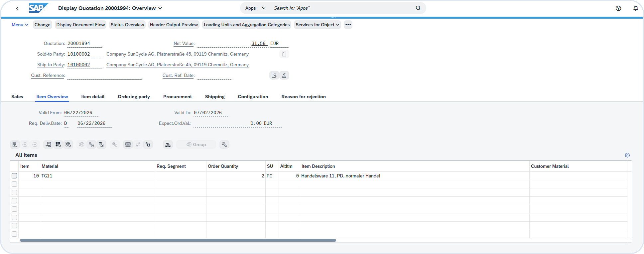Click the stacked blocks structure icon

click(168, 144)
